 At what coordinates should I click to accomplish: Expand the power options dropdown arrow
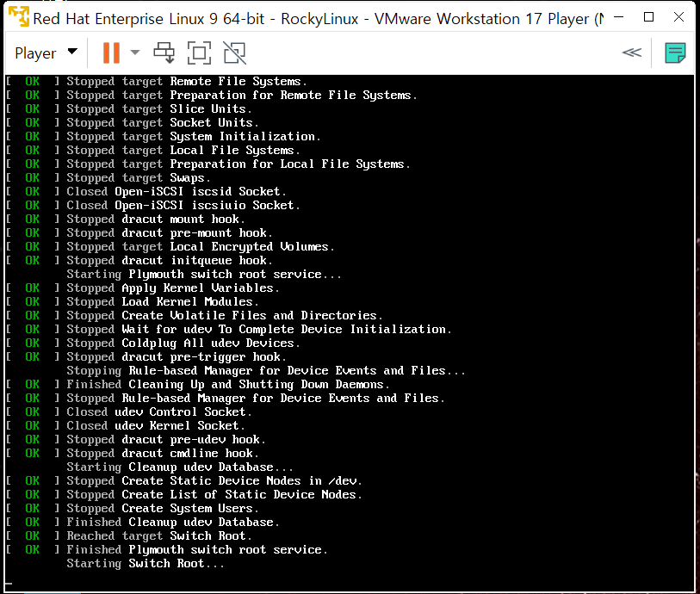(135, 53)
